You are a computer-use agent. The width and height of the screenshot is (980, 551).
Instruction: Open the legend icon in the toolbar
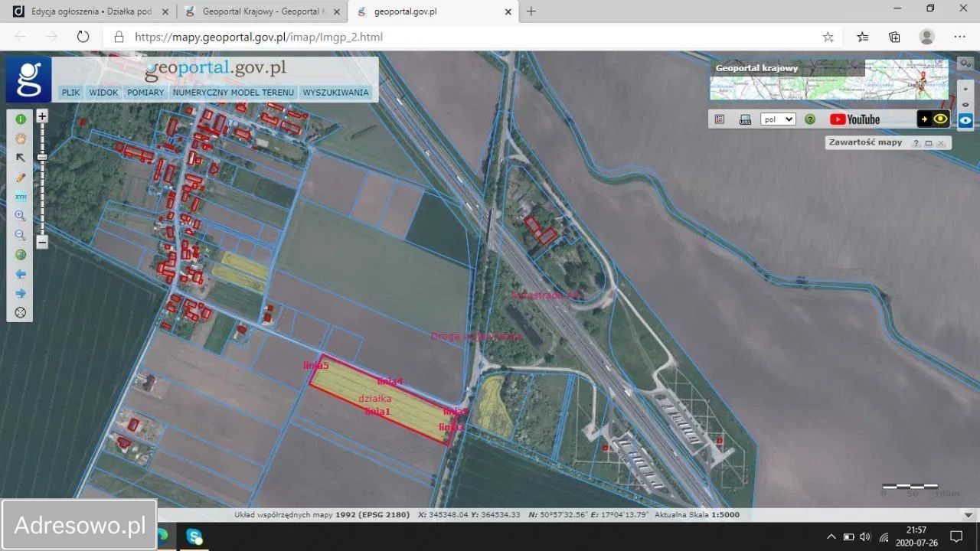[720, 119]
